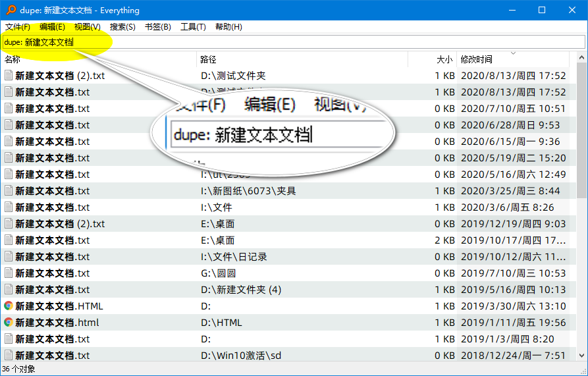Open the 帮助(H) menu
The width and height of the screenshot is (588, 376).
tap(228, 27)
